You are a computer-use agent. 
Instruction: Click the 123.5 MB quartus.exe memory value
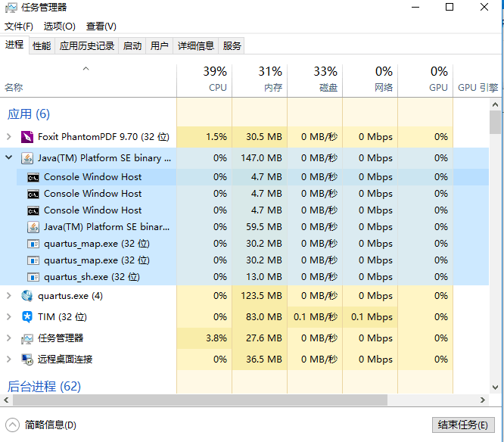(261, 296)
